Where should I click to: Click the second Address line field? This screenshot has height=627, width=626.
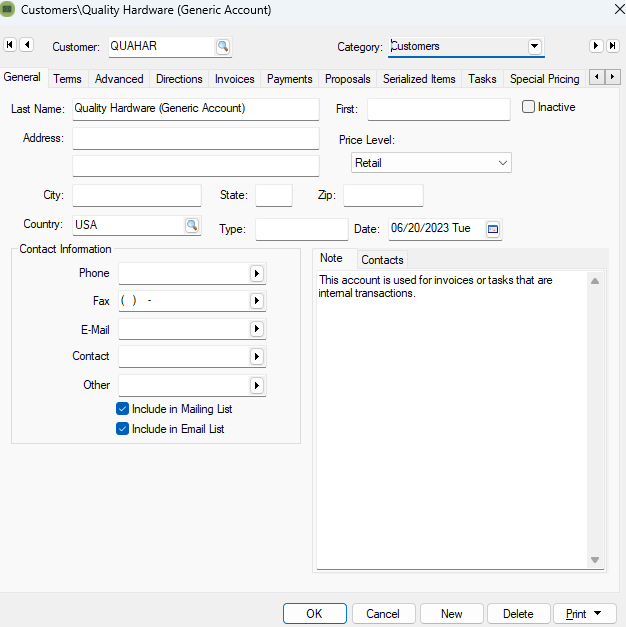click(x=196, y=166)
